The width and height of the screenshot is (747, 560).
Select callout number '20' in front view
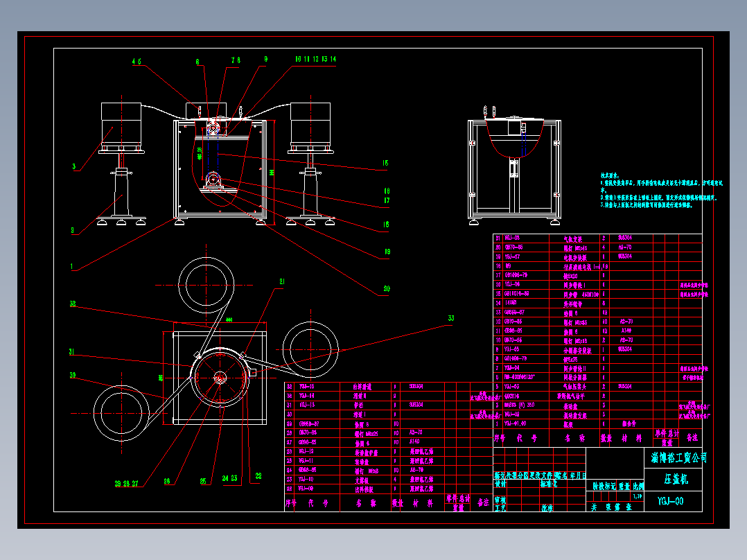pyautogui.click(x=387, y=288)
